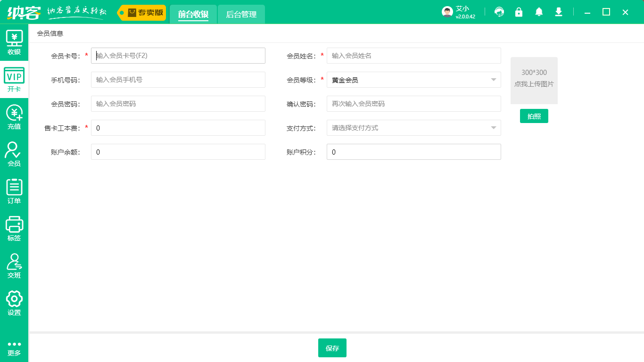
Task: Switch to the 后台管理 tab
Action: 241,15
